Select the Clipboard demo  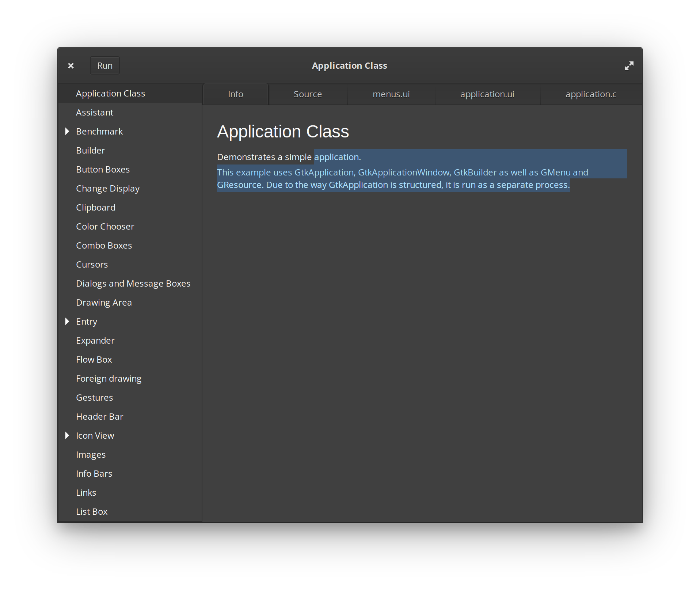pyautogui.click(x=96, y=207)
